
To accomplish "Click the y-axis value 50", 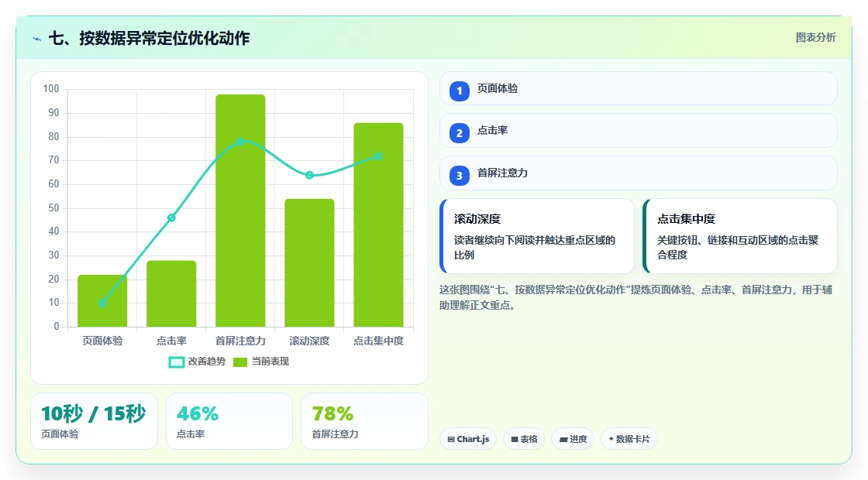I will [x=53, y=208].
